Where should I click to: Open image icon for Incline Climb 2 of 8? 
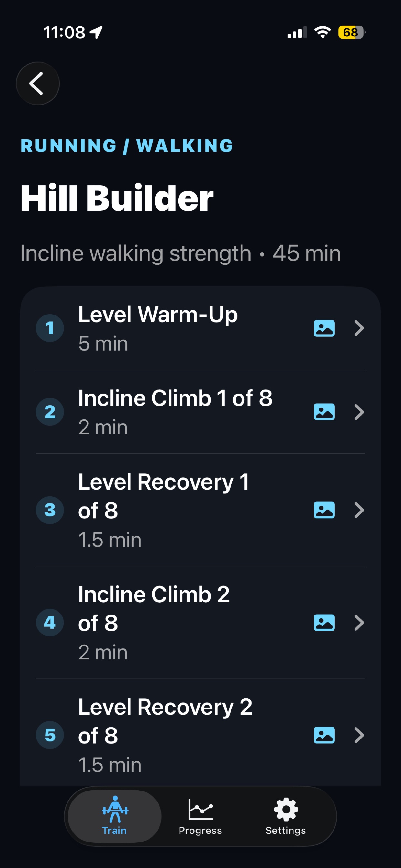(324, 622)
